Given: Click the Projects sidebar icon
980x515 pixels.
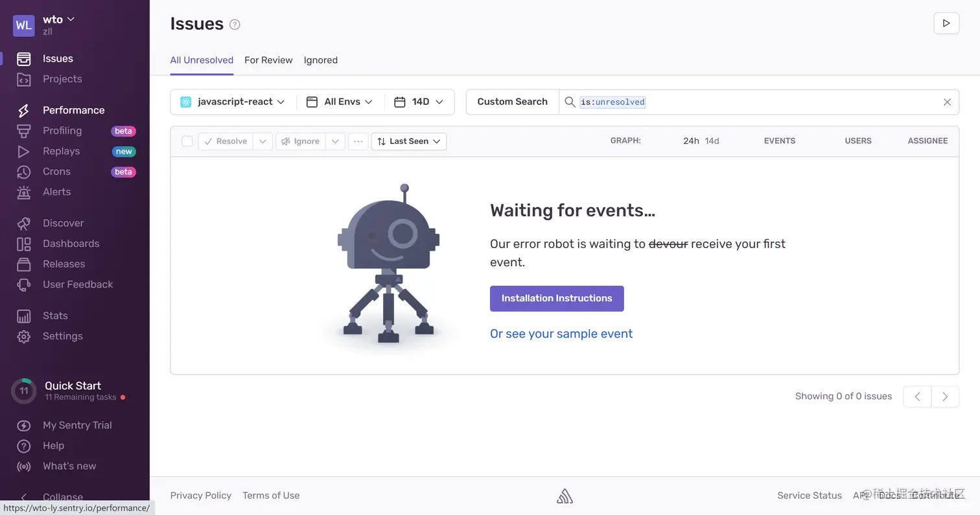Looking at the screenshot, I should [23, 79].
